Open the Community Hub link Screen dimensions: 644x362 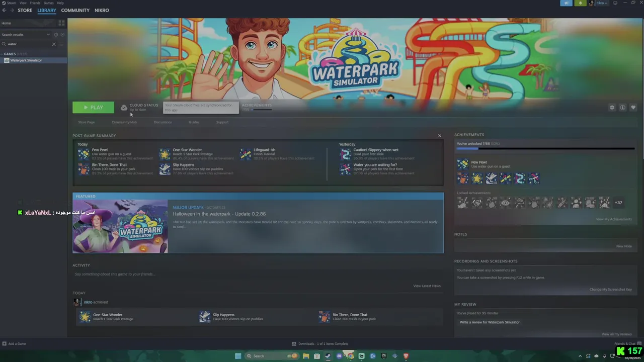(124, 122)
